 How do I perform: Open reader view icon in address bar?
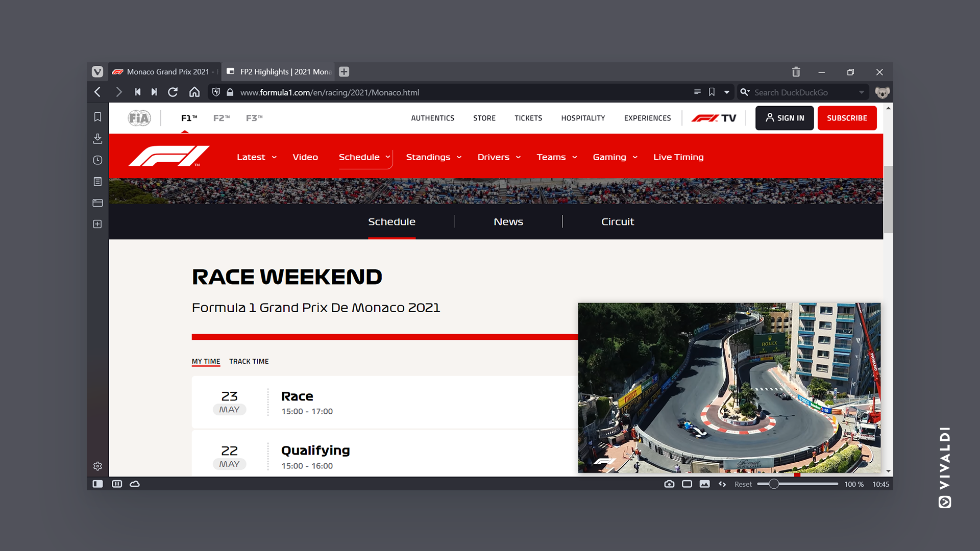click(x=697, y=92)
